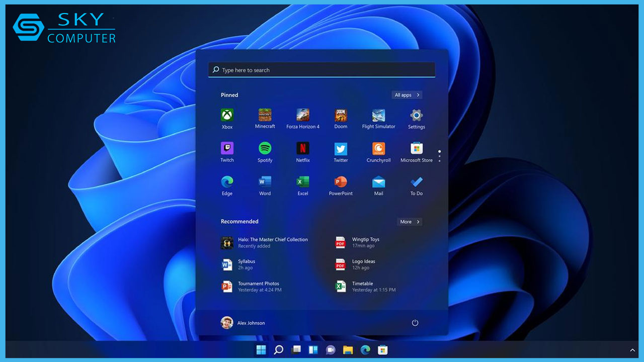The height and width of the screenshot is (362, 644).
Task: Open Edge from the pinned apps
Action: pos(227,186)
